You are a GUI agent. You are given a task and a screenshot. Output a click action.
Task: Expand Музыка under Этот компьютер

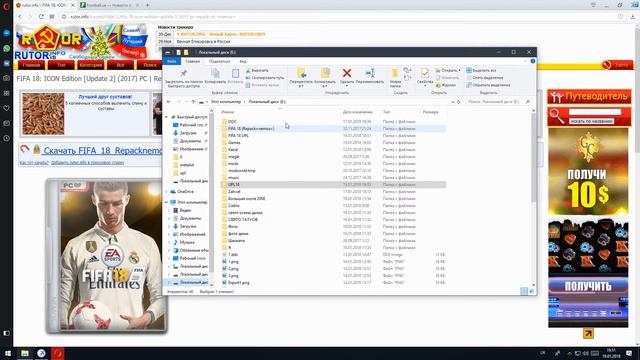(x=170, y=242)
